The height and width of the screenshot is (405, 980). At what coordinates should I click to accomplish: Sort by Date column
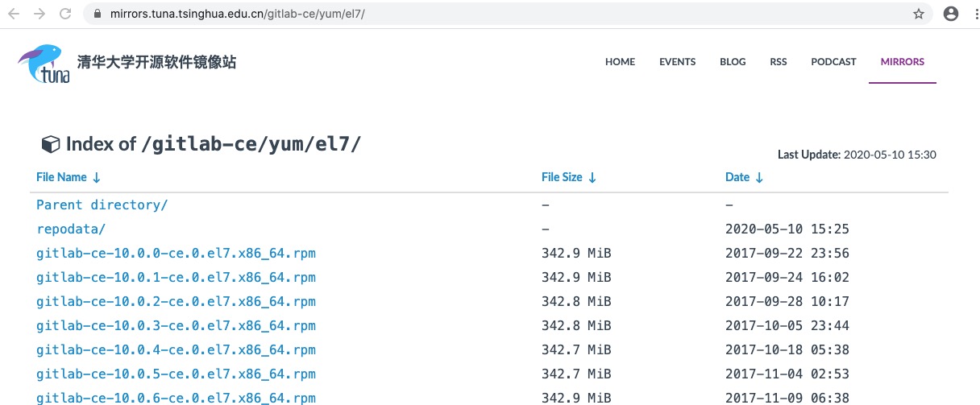point(745,177)
